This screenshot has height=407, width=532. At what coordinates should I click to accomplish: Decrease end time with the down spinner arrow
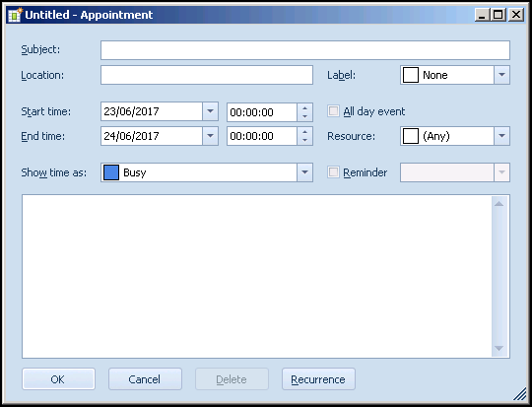coord(304,140)
